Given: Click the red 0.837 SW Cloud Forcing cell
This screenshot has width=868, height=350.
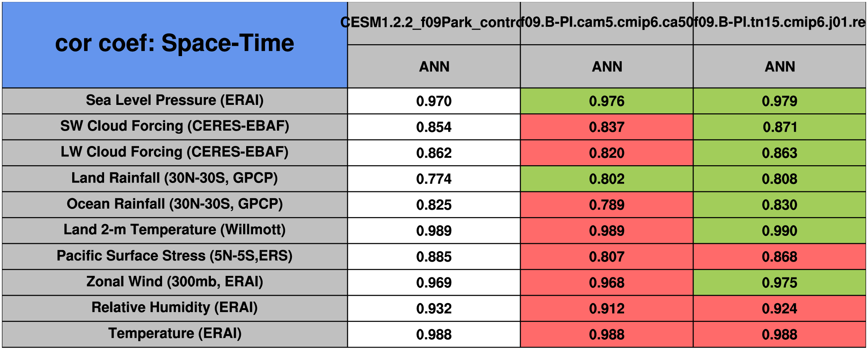Looking at the screenshot, I should 606,127.
